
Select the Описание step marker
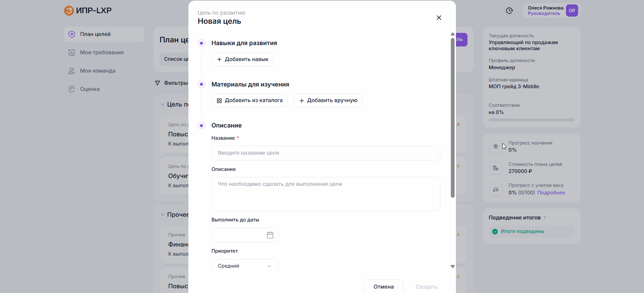[202, 126]
